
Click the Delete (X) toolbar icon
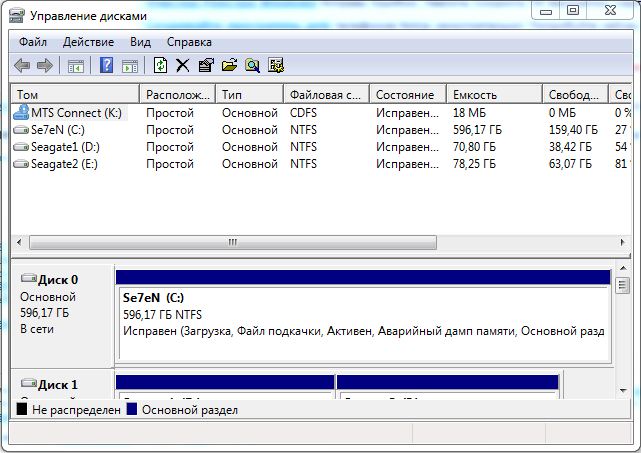click(x=183, y=66)
